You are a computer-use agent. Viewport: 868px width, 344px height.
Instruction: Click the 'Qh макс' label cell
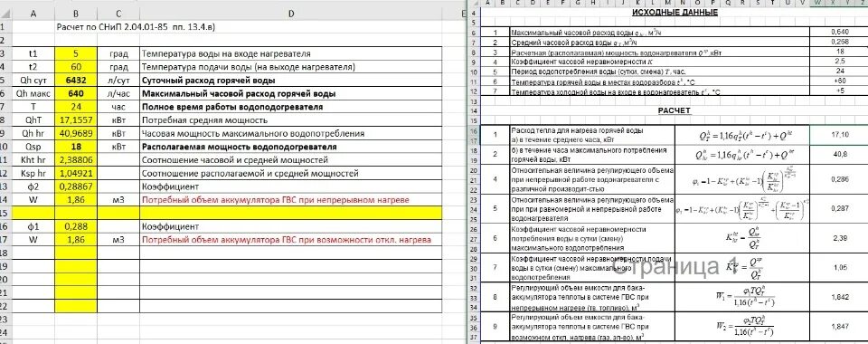tap(33, 93)
